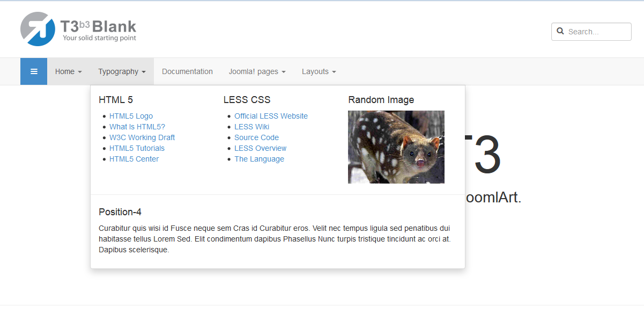Click the LESS CSS column heading
The image size is (644, 321).
tap(247, 100)
